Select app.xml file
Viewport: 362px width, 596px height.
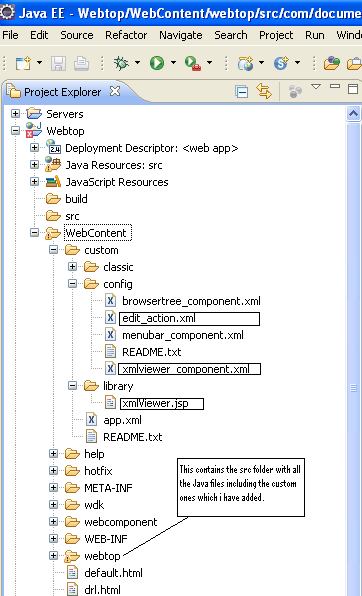point(122,420)
